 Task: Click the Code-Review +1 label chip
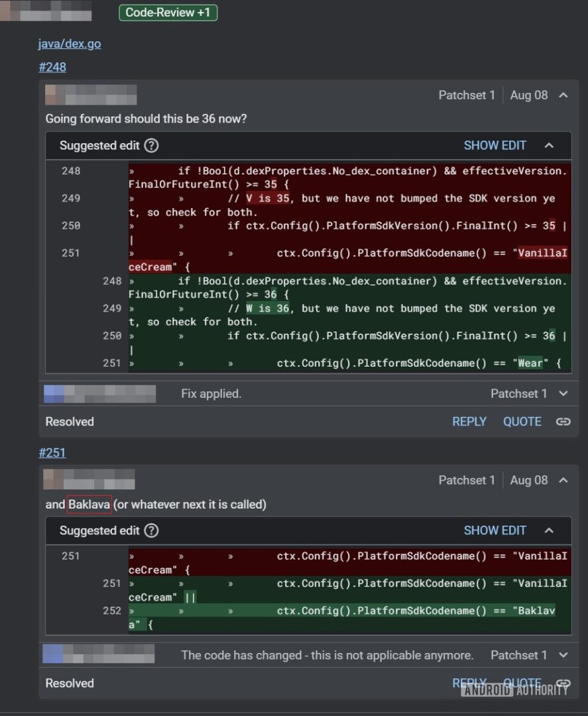tap(168, 12)
